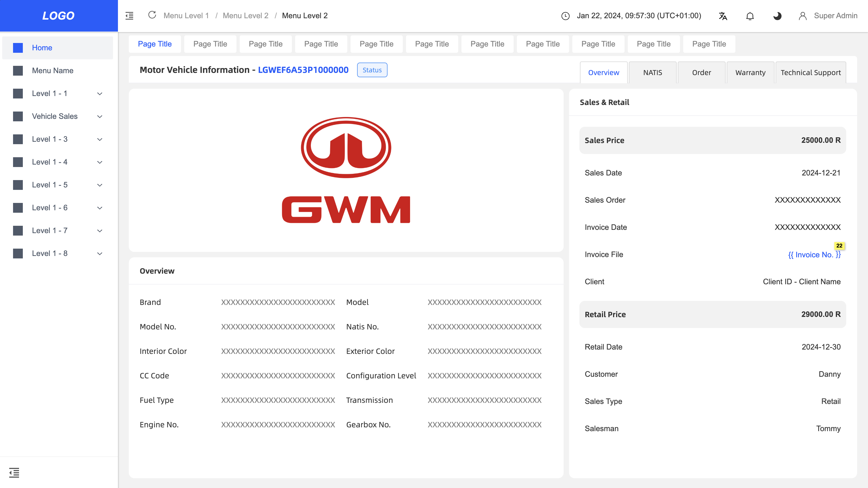The image size is (868, 488).
Task: Toggle dark mode moon icon
Action: click(x=777, y=16)
